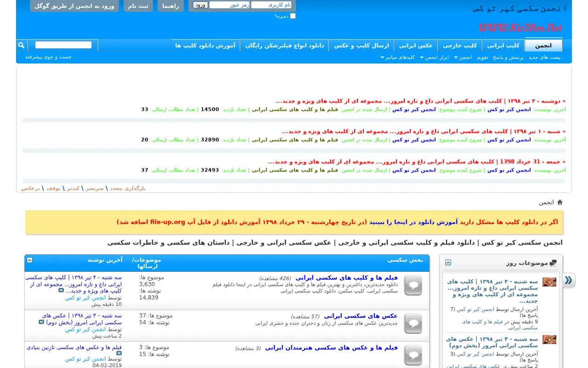Switch to the کلیپ خارجی tab
The height and width of the screenshot is (368, 588).
point(460,46)
